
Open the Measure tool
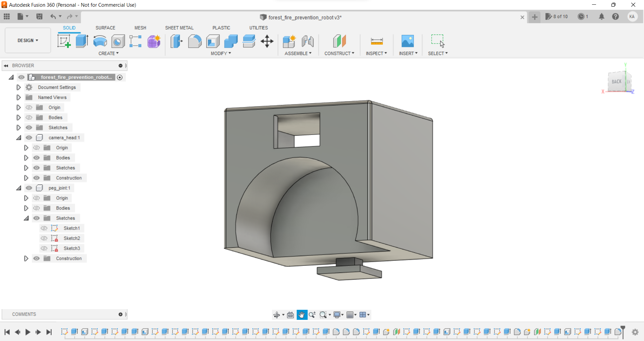[377, 41]
